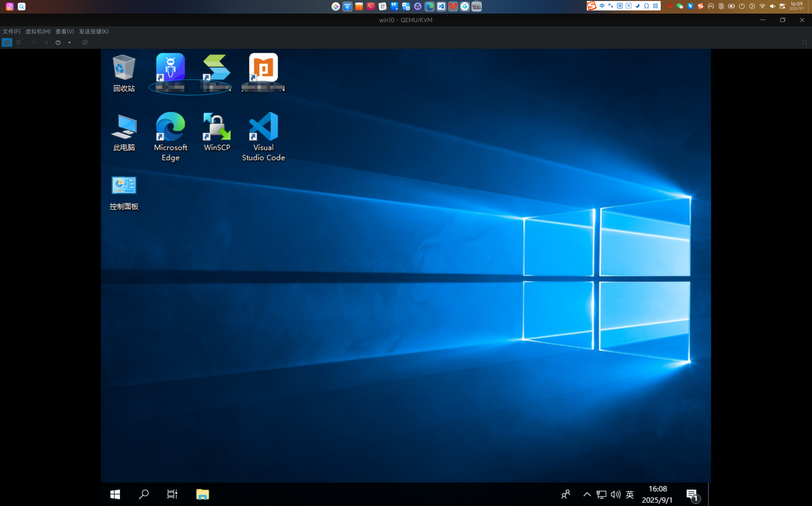812x506 pixels.
Task: Show hidden icons in Windows tray
Action: click(x=587, y=494)
